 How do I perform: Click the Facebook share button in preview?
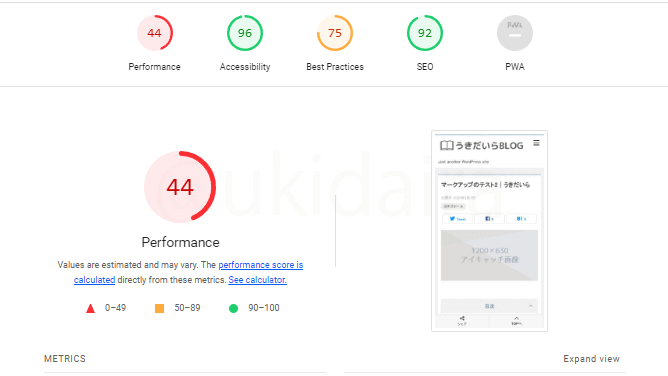pos(489,219)
